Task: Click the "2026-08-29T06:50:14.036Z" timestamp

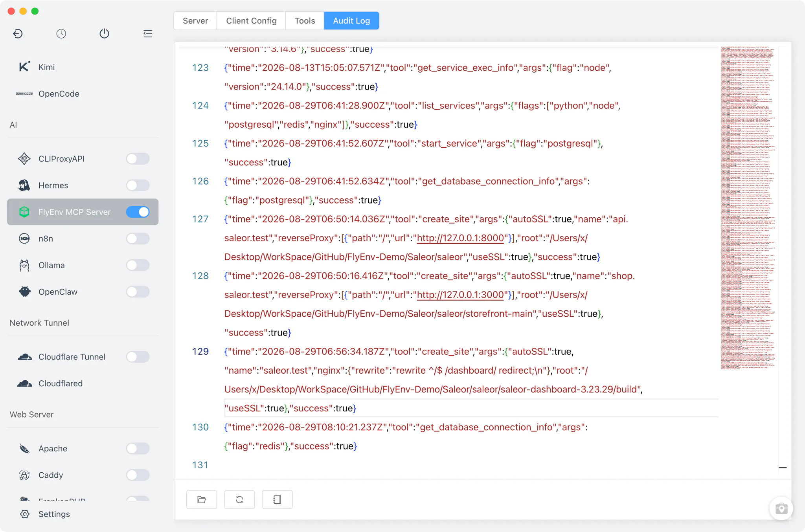Action: coord(323,219)
